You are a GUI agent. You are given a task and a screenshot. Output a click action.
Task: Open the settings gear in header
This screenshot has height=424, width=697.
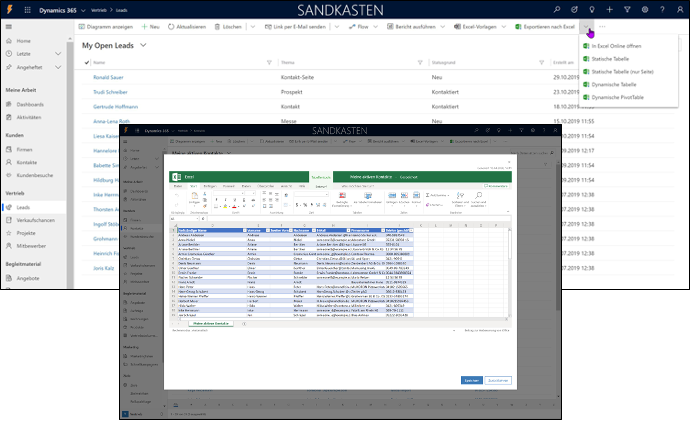[645, 9]
